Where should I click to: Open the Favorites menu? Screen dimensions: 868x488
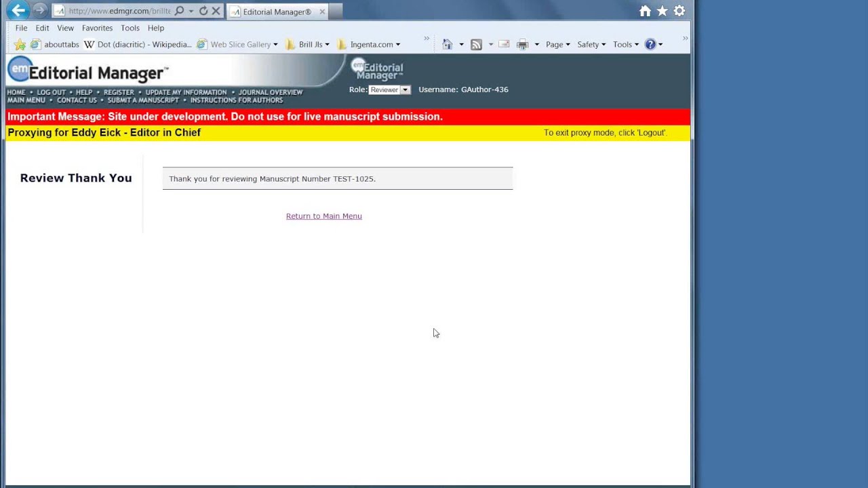(97, 28)
